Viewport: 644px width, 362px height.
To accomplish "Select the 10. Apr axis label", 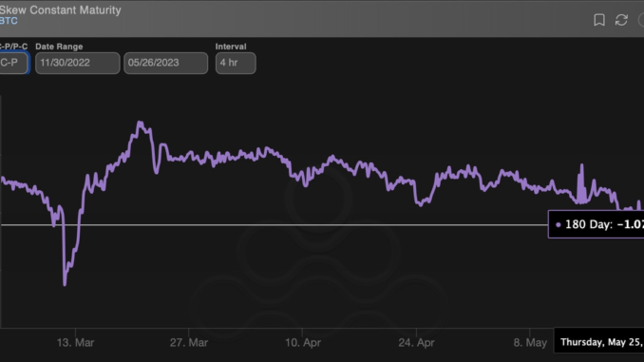I will pyautogui.click(x=303, y=343).
